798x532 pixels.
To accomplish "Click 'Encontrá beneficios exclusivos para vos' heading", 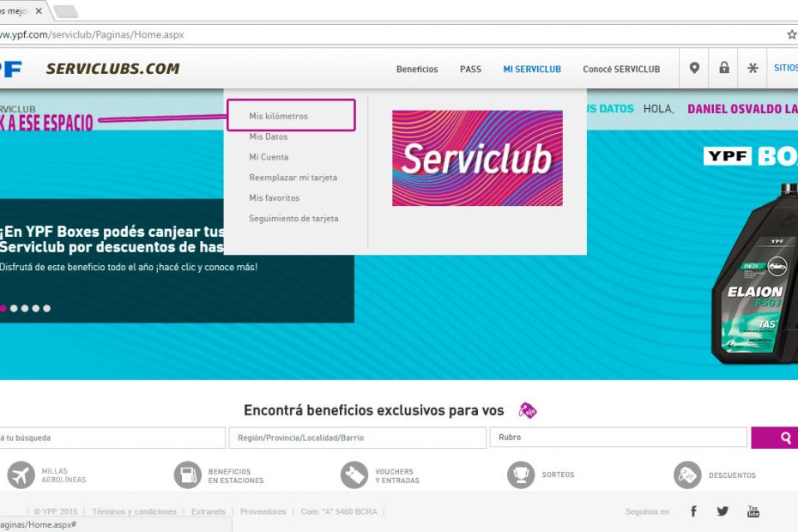I will pos(373,410).
